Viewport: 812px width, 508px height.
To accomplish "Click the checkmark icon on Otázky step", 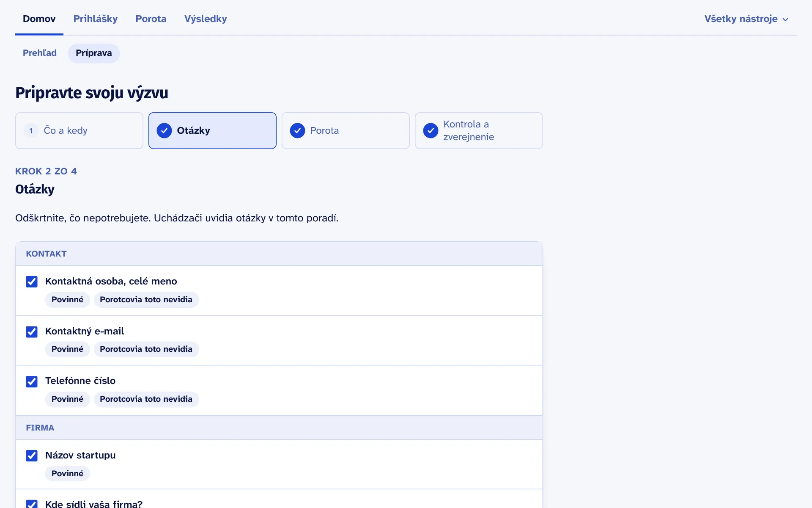I will (x=164, y=130).
